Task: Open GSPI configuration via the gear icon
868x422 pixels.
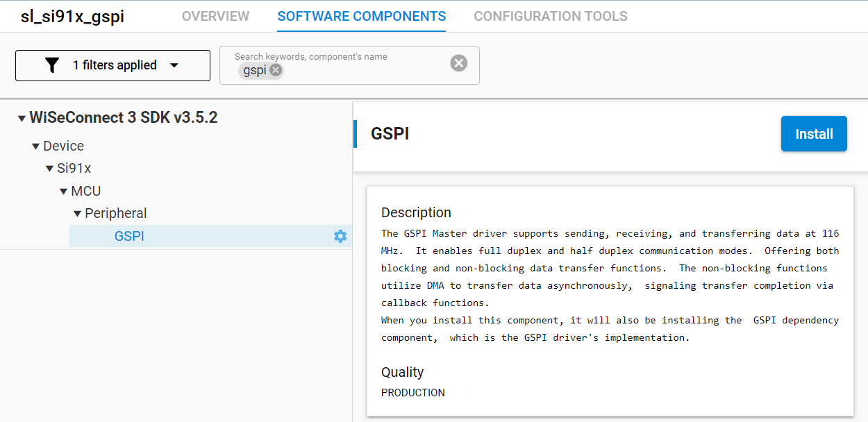Action: pos(340,236)
